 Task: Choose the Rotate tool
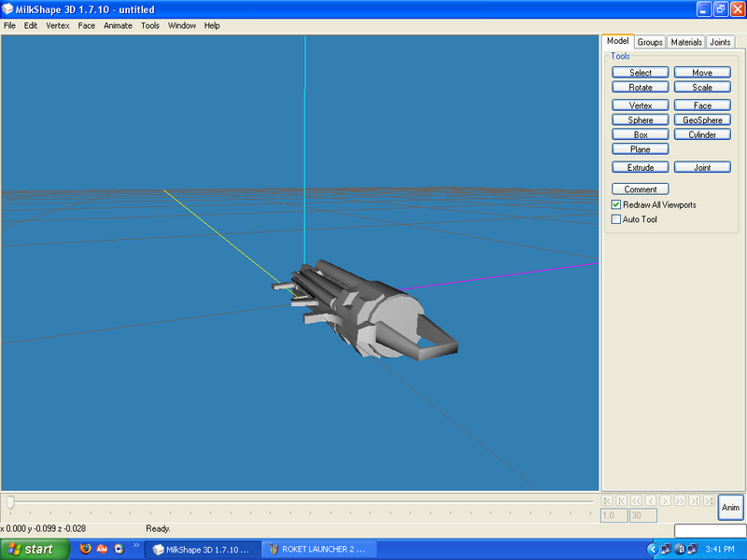(640, 87)
